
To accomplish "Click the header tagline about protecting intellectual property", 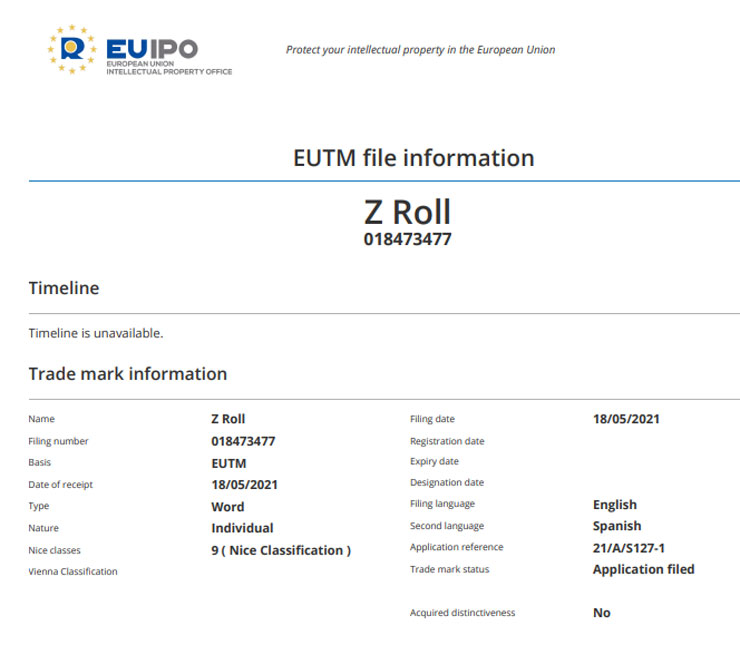I will (x=420, y=50).
